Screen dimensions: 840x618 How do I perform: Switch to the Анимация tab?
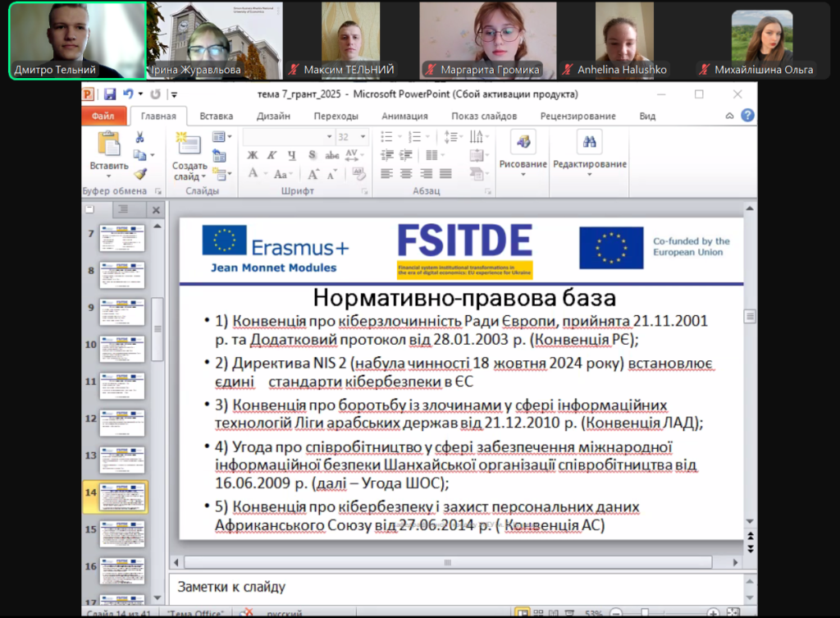click(404, 116)
